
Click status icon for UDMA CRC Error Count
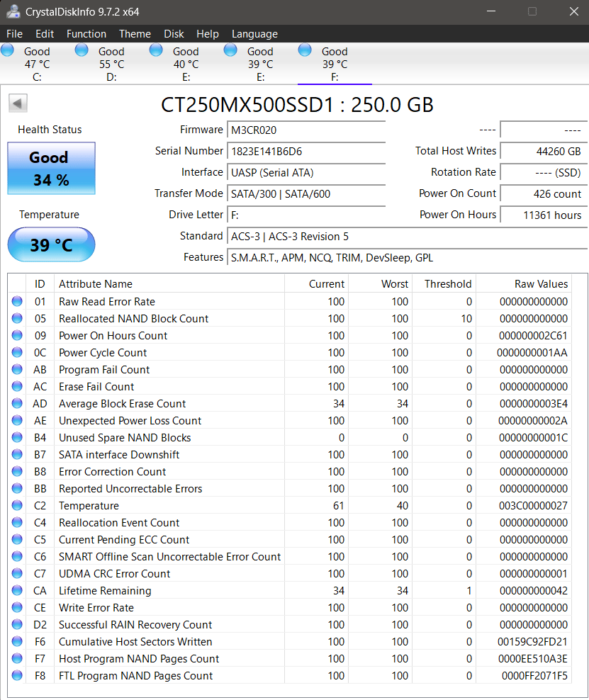[x=17, y=573]
